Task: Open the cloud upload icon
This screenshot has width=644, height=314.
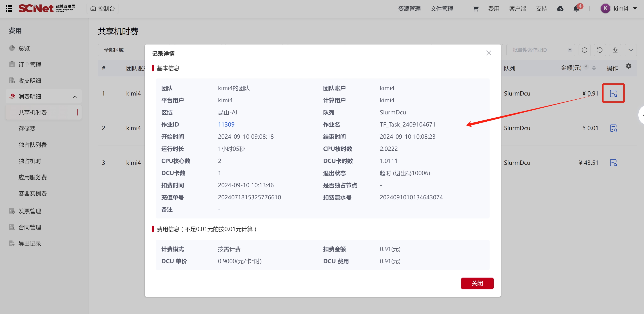Action: (560, 9)
